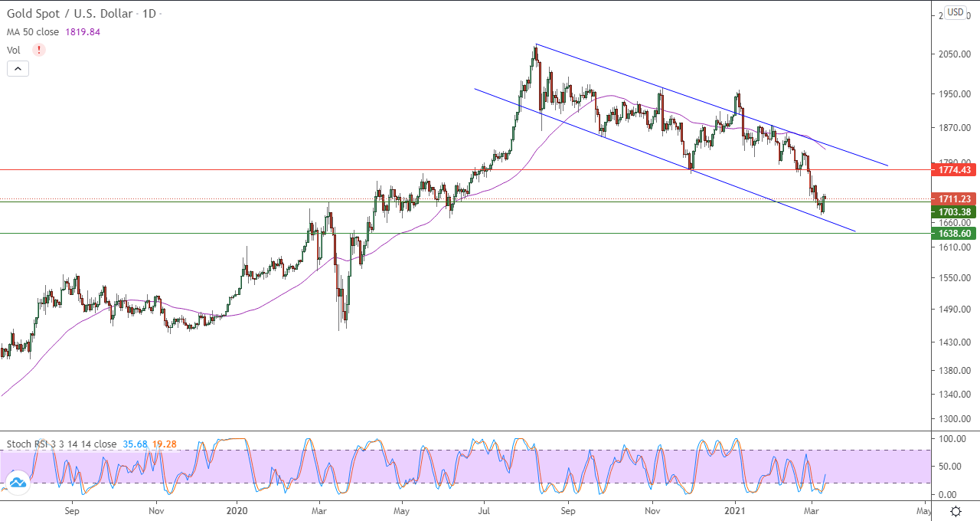Viewport: 980px width, 521px height.
Task: Click the 35.68 Stoch RSI K value
Action: click(135, 444)
